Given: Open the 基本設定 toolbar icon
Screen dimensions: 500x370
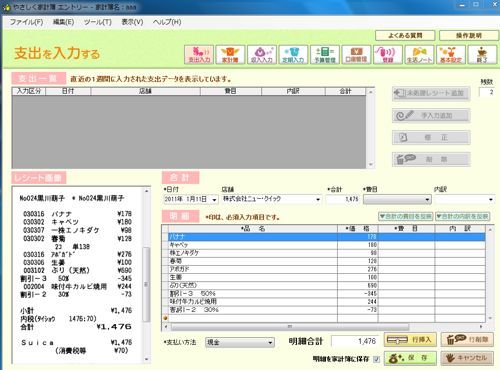Looking at the screenshot, I should pyautogui.click(x=451, y=54).
